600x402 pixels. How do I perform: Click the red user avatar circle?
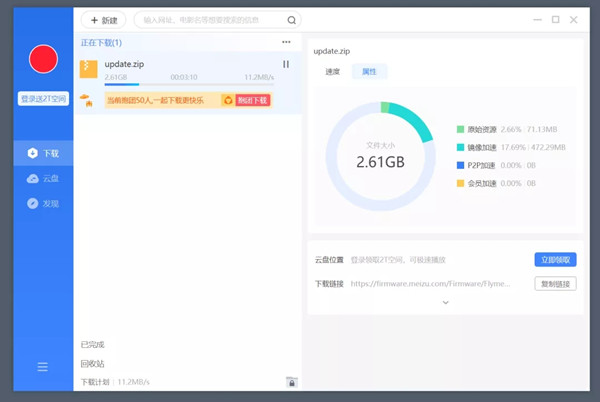click(43, 59)
